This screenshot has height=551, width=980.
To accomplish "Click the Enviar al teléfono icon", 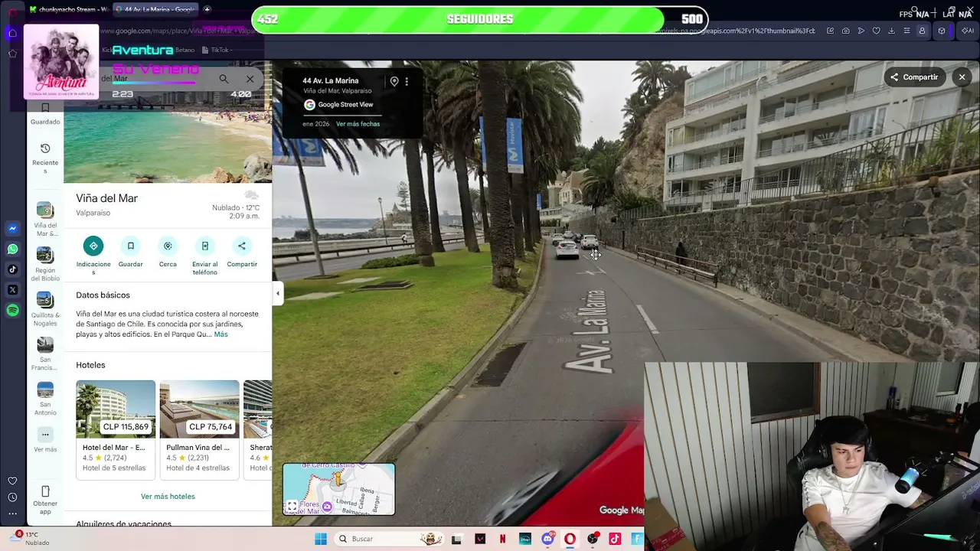I will coord(204,246).
